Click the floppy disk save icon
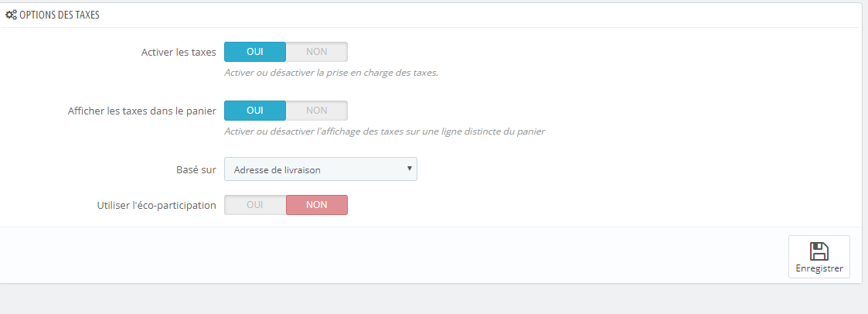 pyautogui.click(x=819, y=251)
